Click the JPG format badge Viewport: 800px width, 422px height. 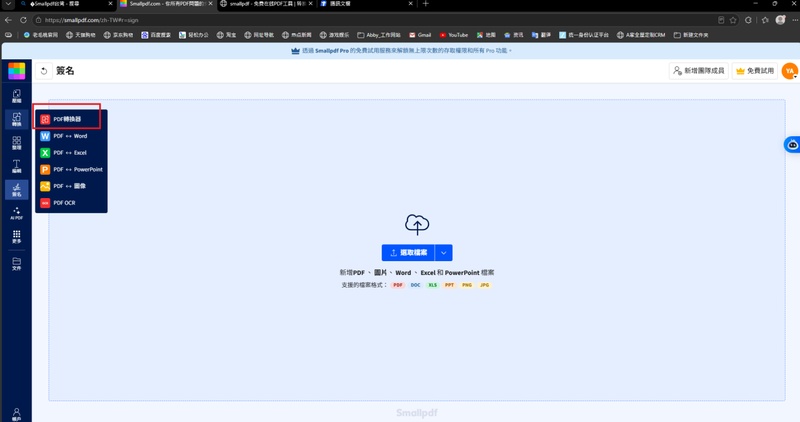[484, 285]
